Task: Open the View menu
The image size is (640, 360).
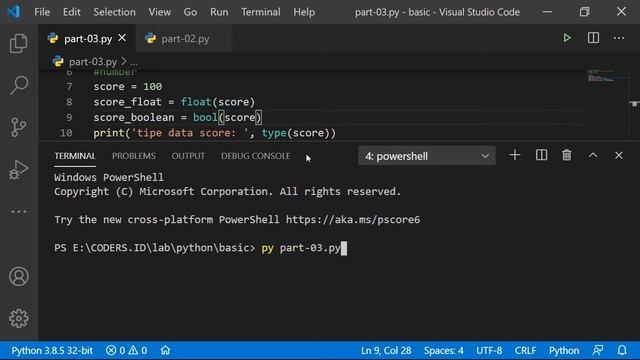Action: point(160,12)
